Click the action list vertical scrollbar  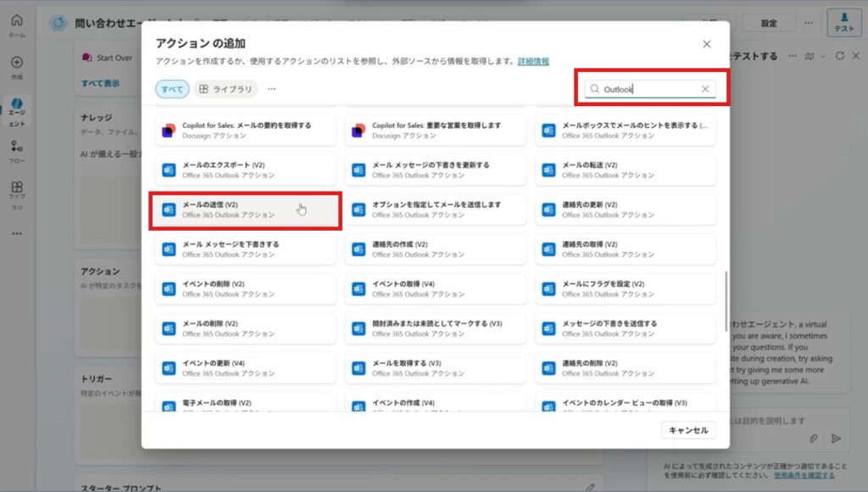click(726, 300)
